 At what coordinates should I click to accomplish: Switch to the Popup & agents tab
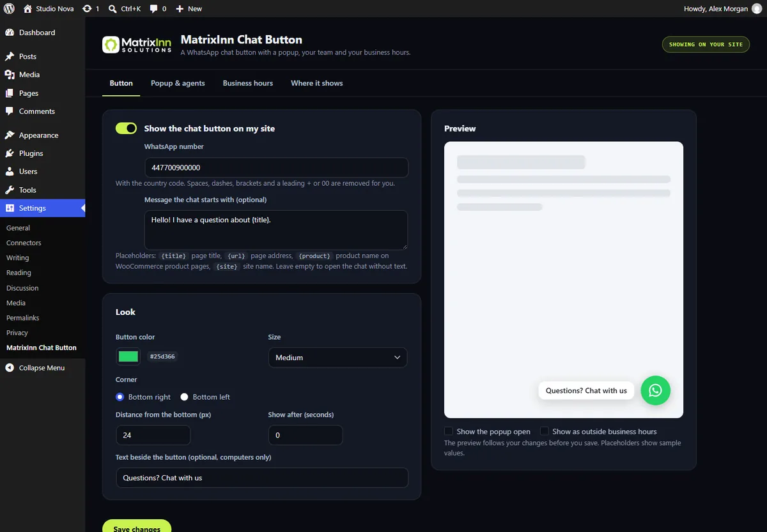tap(178, 83)
